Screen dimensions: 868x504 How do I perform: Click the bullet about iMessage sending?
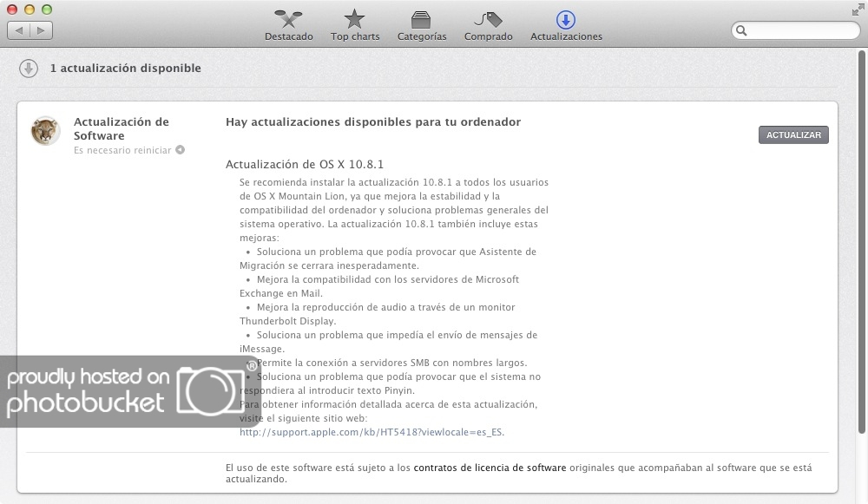(389, 341)
